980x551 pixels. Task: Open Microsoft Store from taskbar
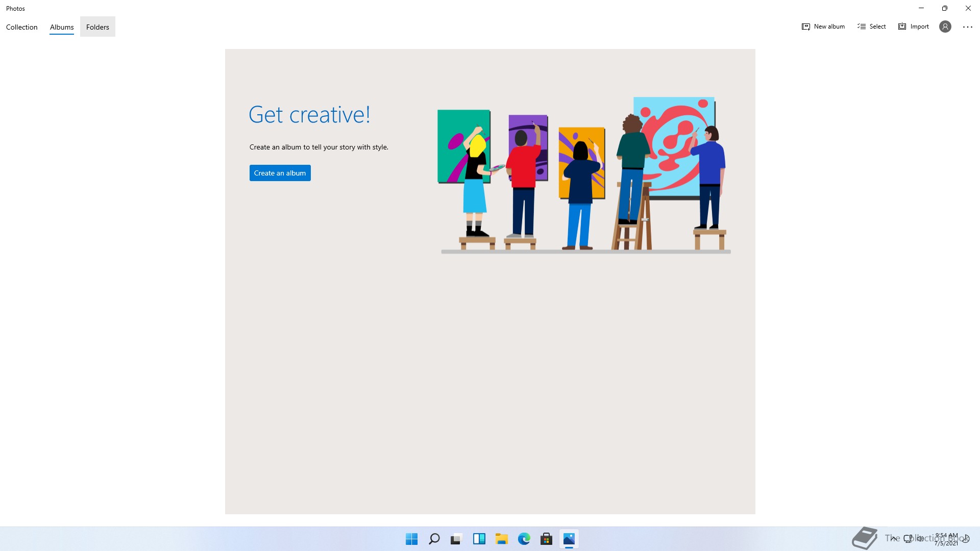tap(546, 539)
